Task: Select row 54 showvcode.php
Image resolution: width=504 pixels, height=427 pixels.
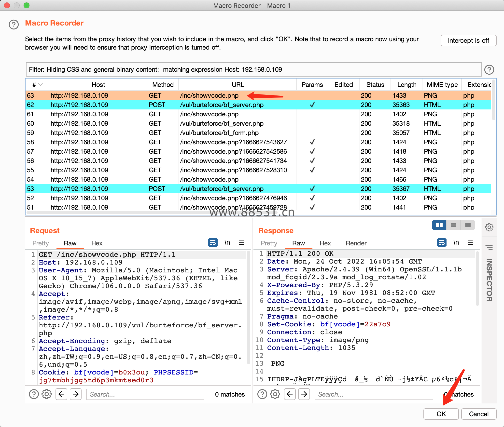Action: pyautogui.click(x=258, y=179)
